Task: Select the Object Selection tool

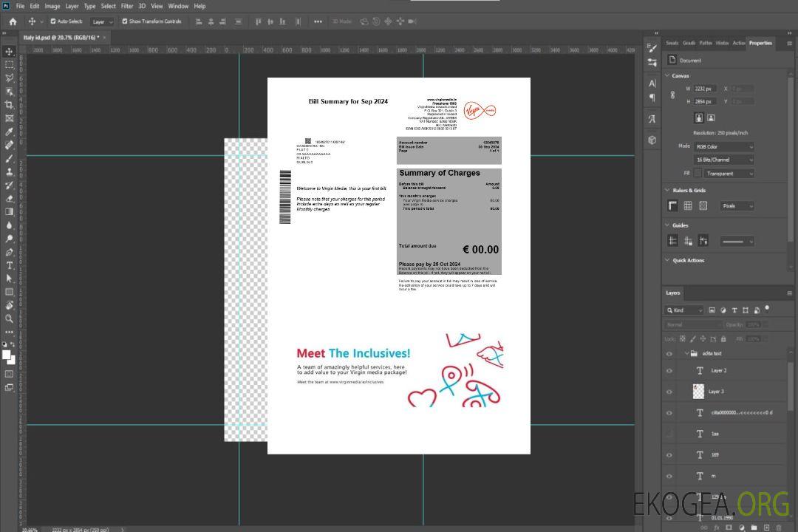Action: [9, 92]
